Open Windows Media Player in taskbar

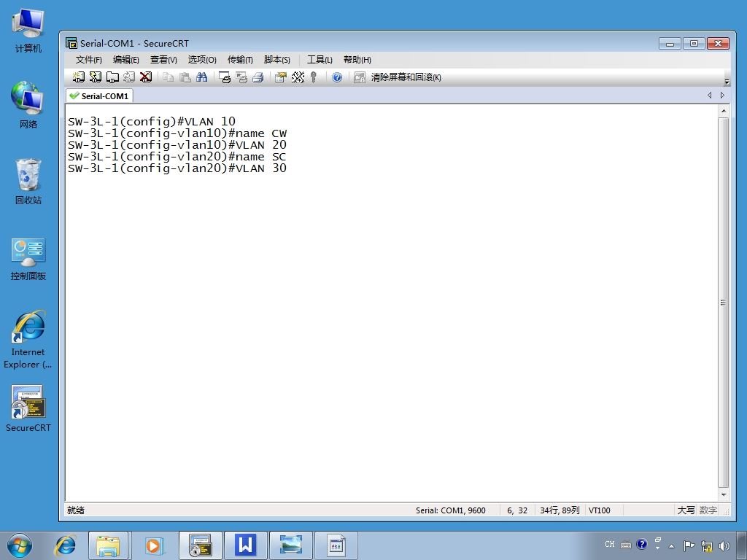tap(153, 545)
